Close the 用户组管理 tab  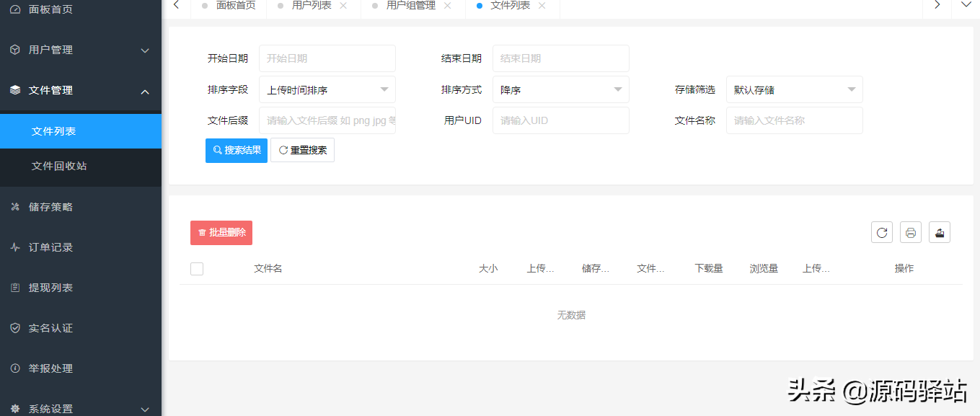pos(447,5)
